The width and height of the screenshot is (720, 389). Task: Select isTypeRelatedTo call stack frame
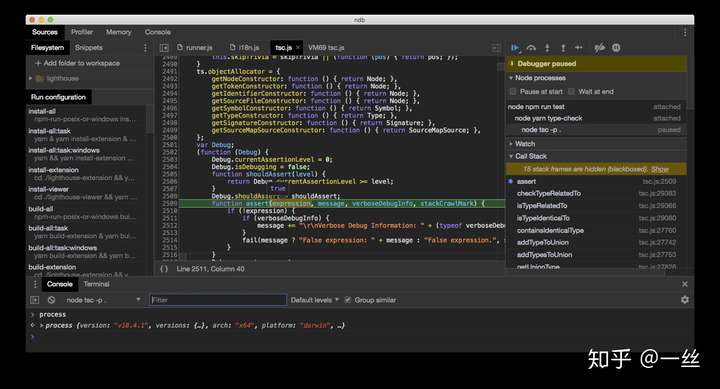tap(596, 206)
